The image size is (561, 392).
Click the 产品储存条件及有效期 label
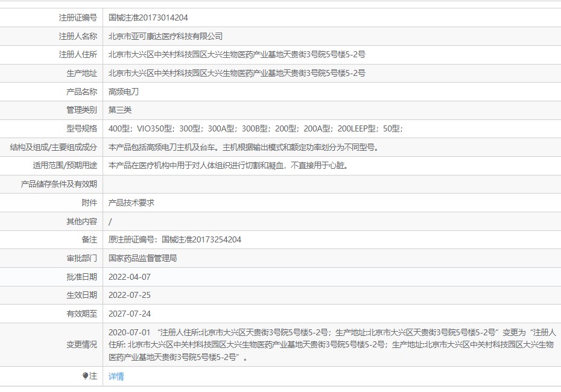coord(59,184)
